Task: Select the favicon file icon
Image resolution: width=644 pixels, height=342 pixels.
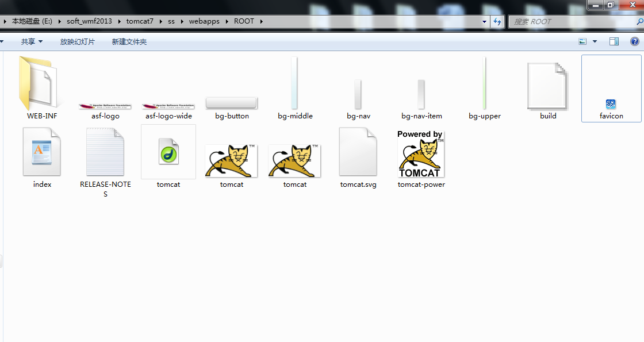Action: [x=611, y=104]
